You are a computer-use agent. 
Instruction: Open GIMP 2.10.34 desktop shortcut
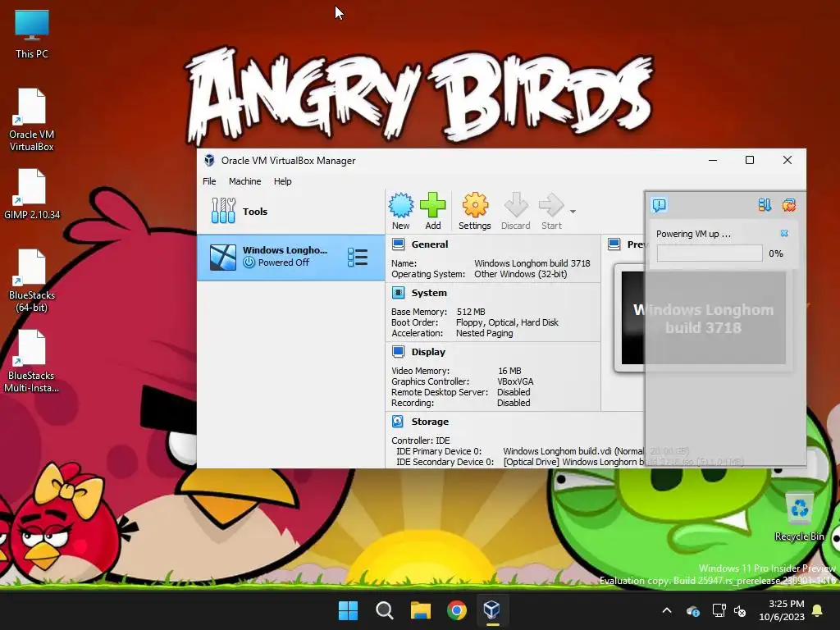(x=32, y=194)
